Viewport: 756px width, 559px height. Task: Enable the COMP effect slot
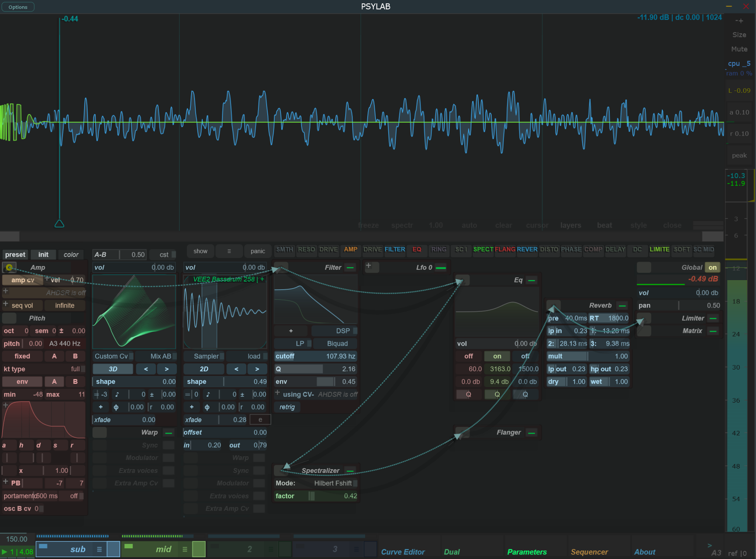click(x=593, y=249)
